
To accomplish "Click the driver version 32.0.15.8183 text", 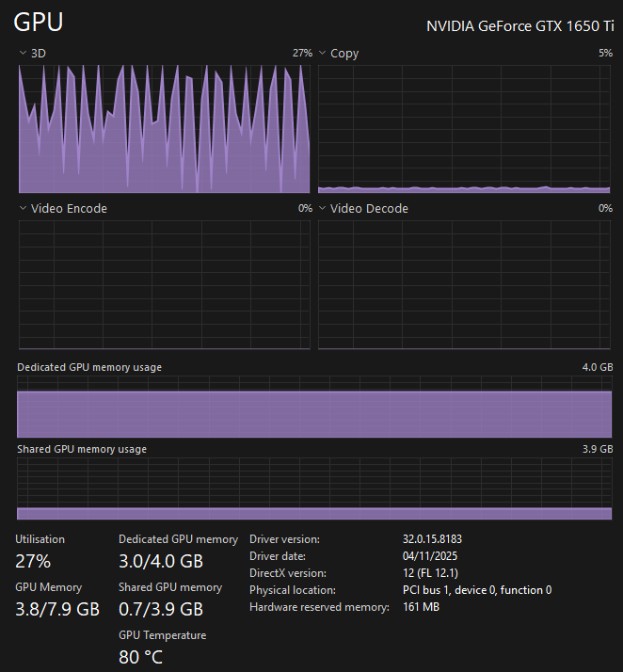I will point(432,539).
